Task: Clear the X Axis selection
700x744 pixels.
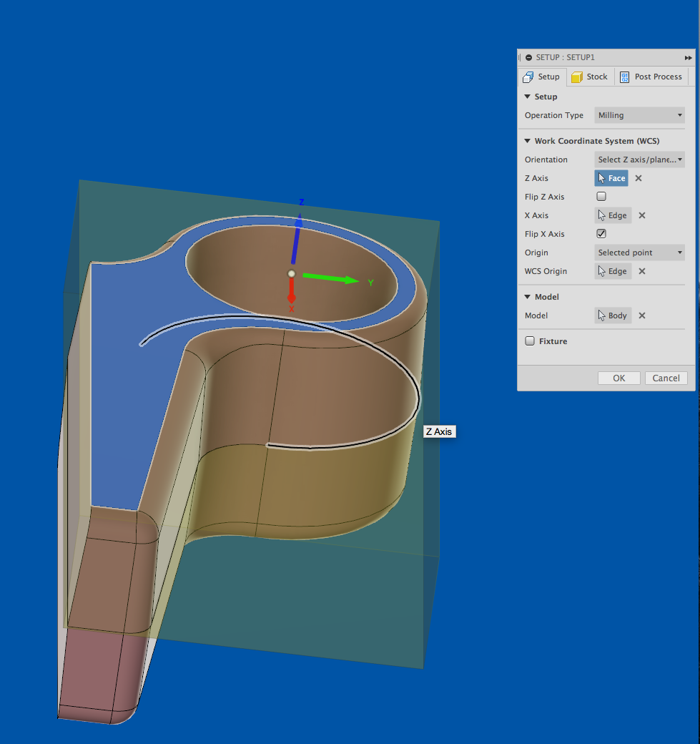Action: pos(642,215)
